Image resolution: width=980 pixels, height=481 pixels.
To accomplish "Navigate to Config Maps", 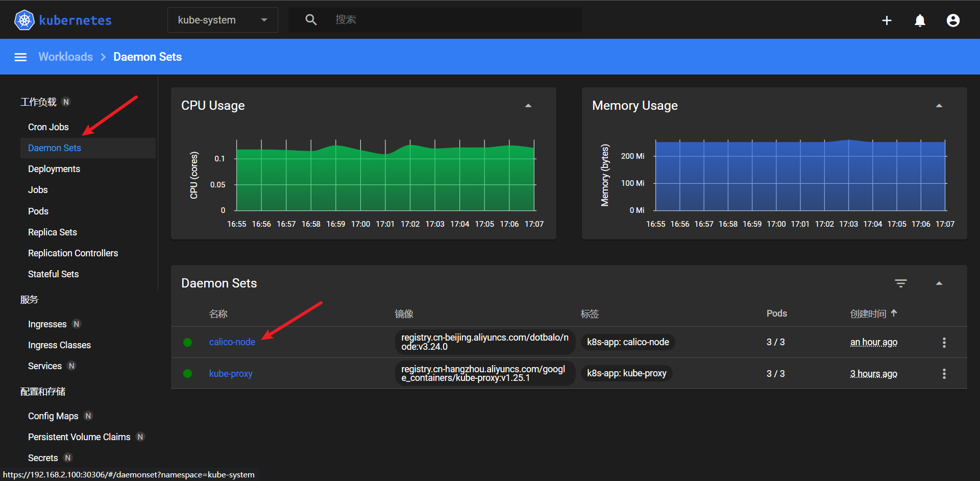I will point(53,416).
